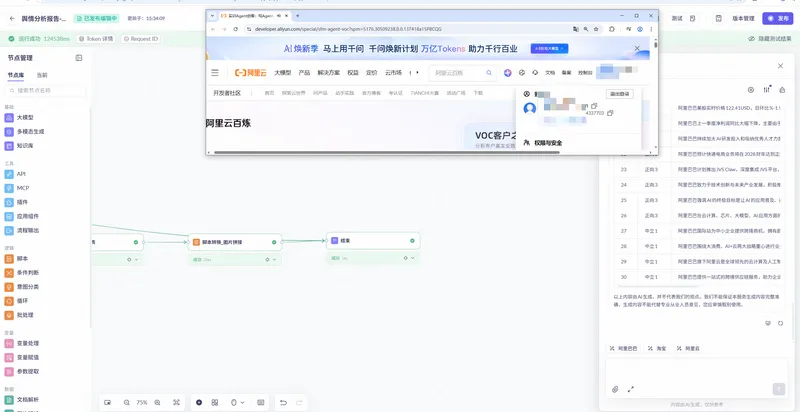This screenshot has height=412, width=800.
Task: Fit the workflow canvas to view
Action: [x=177, y=402]
